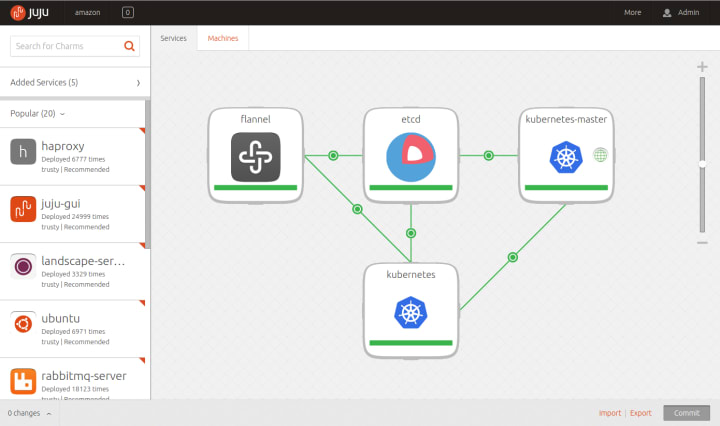Switch to the Machines tab
The image size is (720, 426).
click(223, 38)
